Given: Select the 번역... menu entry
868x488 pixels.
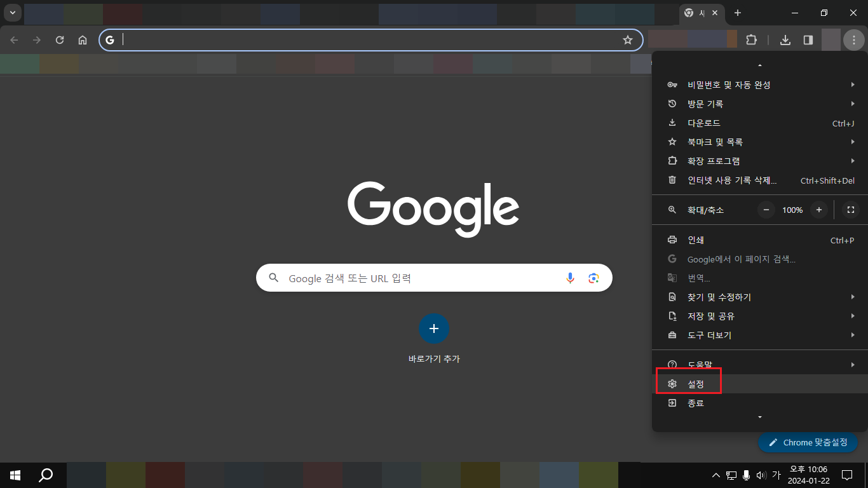Looking at the screenshot, I should coord(760,278).
